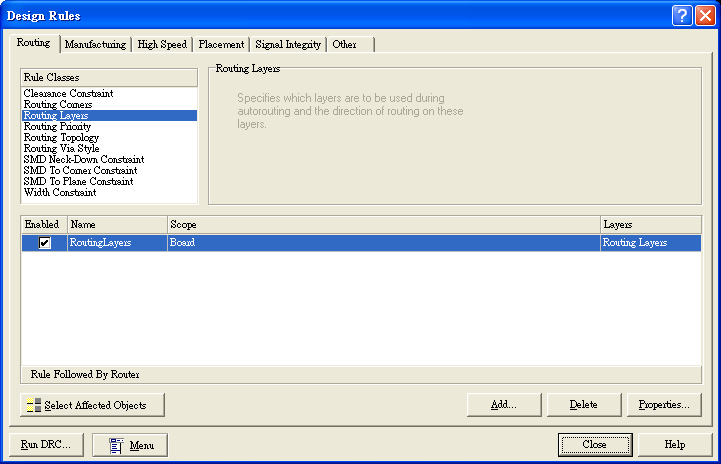Close the Design Rules dialog via X
Viewport: 721px width, 464px height.
coord(705,15)
